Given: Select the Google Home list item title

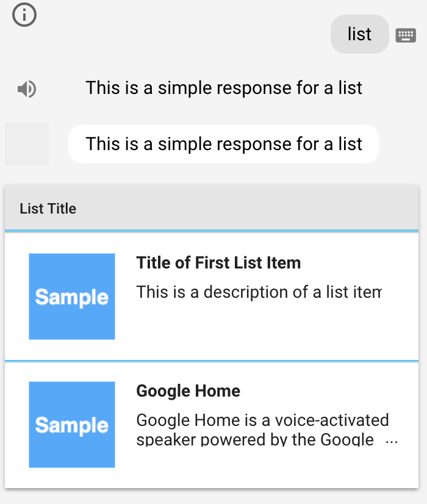Looking at the screenshot, I should (x=188, y=391).
